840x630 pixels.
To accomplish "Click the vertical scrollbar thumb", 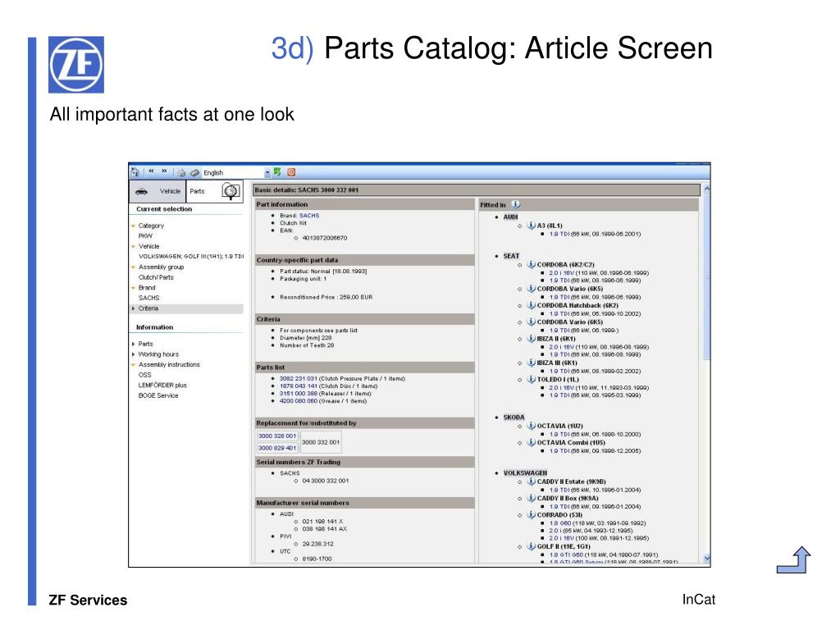I will [x=706, y=276].
